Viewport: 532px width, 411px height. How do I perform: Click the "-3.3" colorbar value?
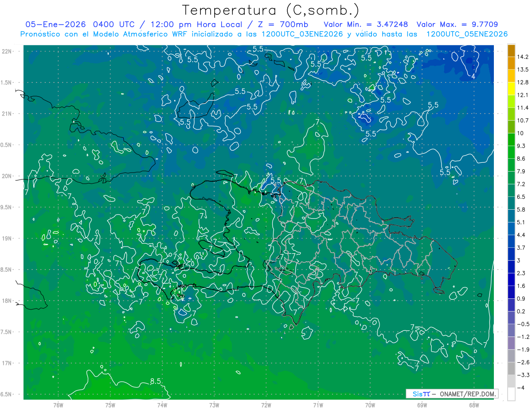coord(523,375)
